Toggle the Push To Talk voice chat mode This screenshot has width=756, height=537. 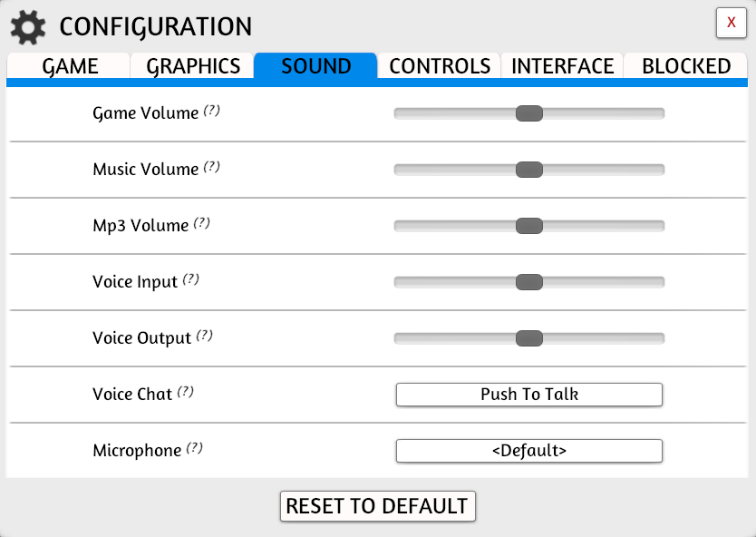click(528, 395)
